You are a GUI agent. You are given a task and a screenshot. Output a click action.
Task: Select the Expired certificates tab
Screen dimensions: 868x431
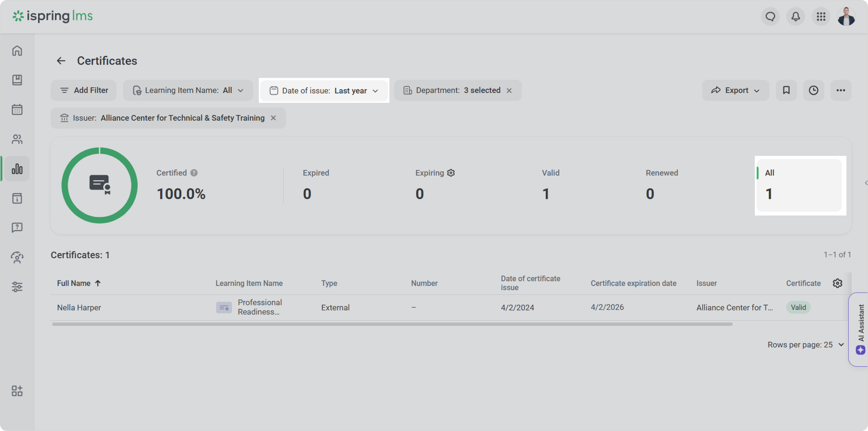pyautogui.click(x=316, y=185)
